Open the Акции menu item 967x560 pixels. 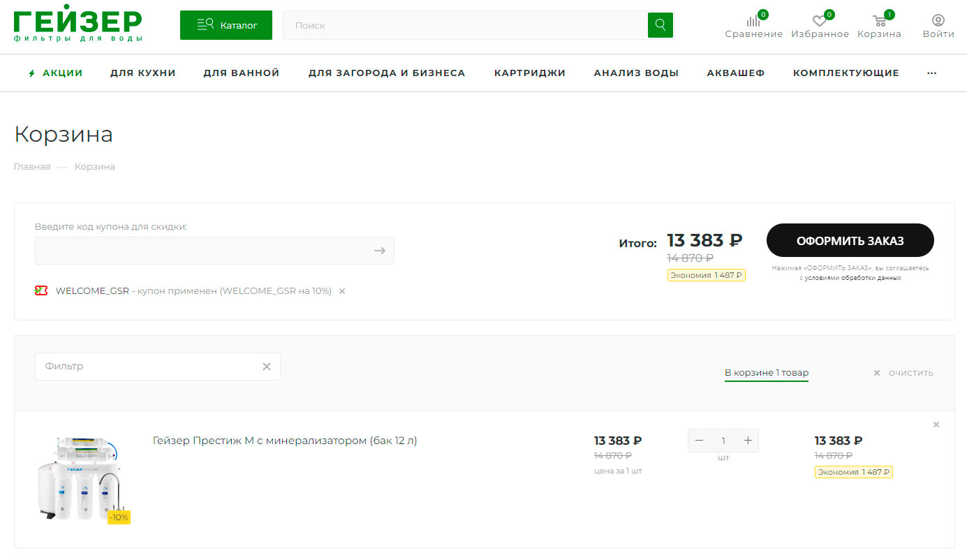(x=56, y=73)
